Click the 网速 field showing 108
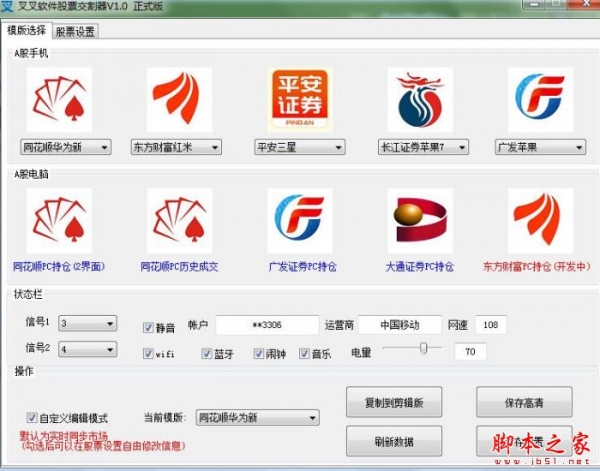Screen dimensions: 600x471 tap(491, 325)
